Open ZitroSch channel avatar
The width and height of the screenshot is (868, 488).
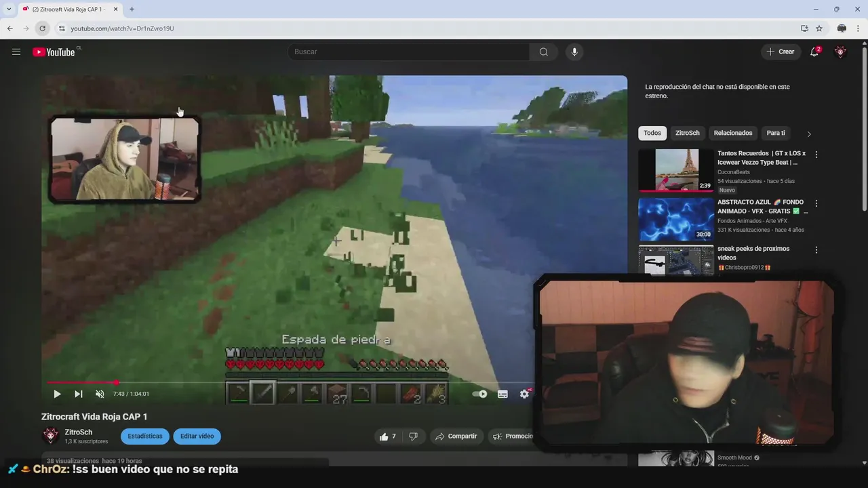pyautogui.click(x=50, y=436)
